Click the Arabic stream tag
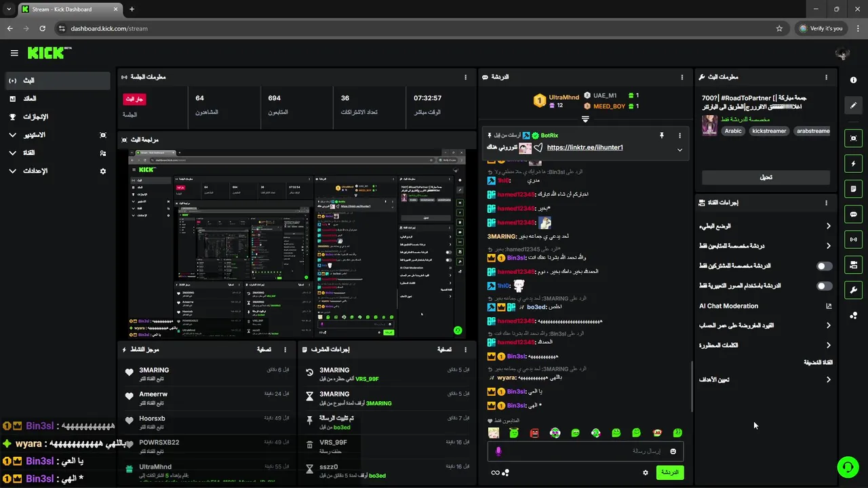 732,131
